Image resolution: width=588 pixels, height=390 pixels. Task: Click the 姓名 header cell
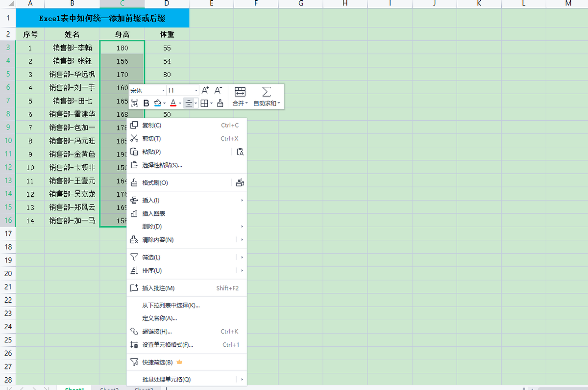pyautogui.click(x=72, y=34)
